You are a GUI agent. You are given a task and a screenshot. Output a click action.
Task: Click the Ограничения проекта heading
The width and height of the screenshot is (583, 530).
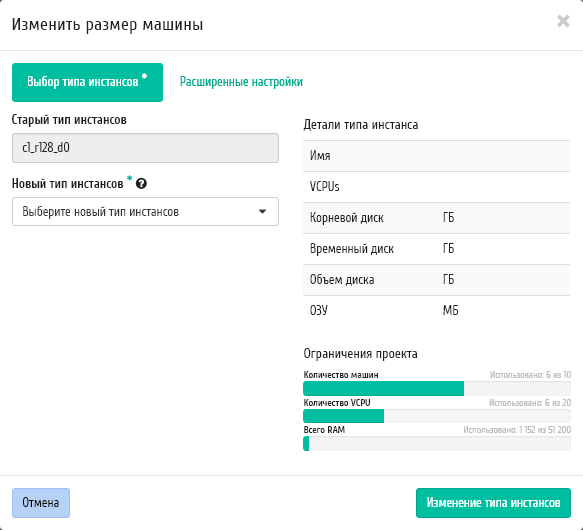[360, 354]
